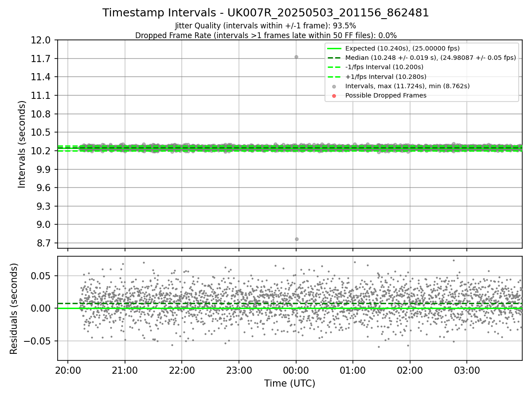Click the minimum interval outlier point at 8.762s
532x399 pixels.
coord(297,239)
